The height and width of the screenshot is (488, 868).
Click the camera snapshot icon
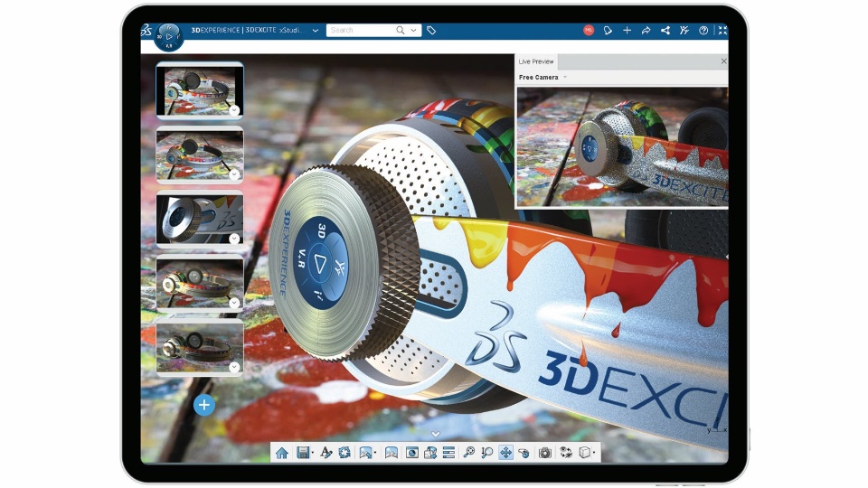[x=545, y=453]
